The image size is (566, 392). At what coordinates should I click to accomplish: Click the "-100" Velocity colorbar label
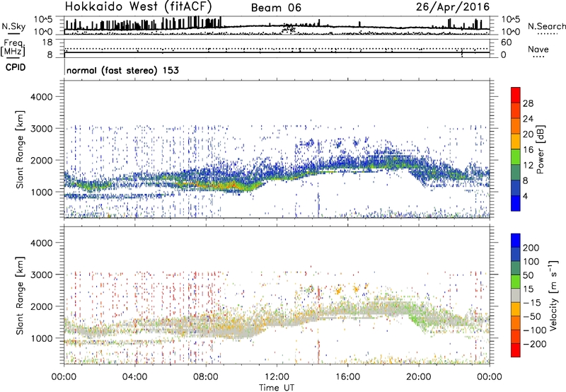535,330
